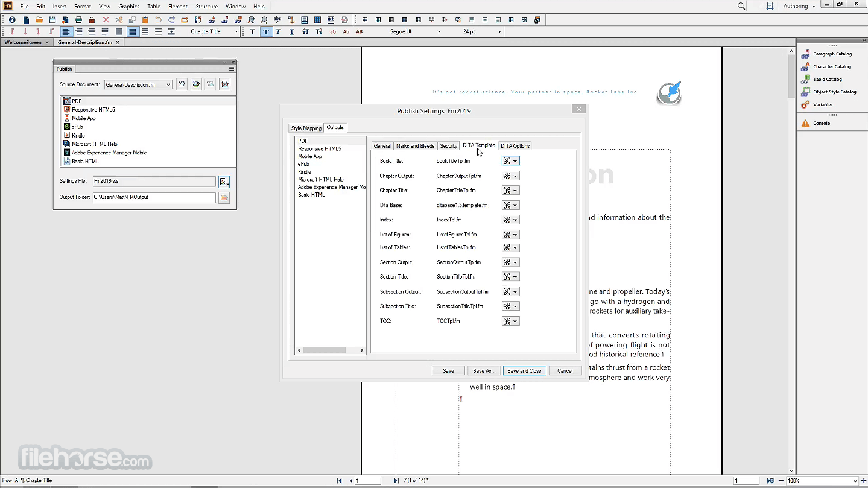Switch to the Security tab
Screen dimensions: 868x488
tap(448, 146)
